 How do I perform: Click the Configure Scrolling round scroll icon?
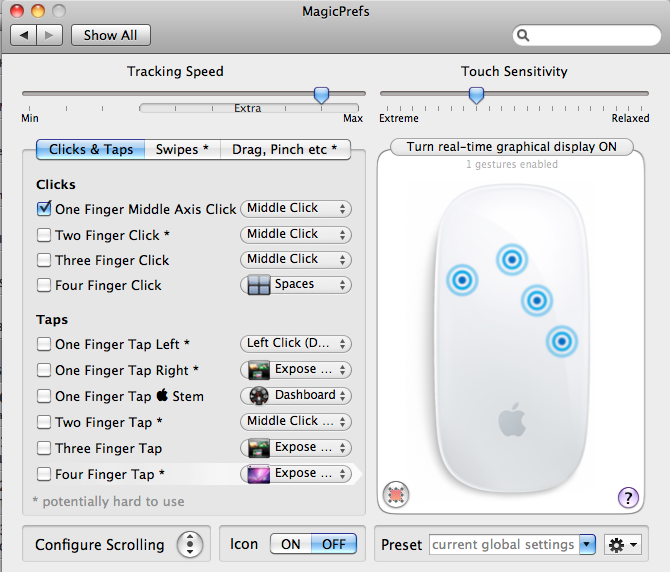click(x=190, y=545)
